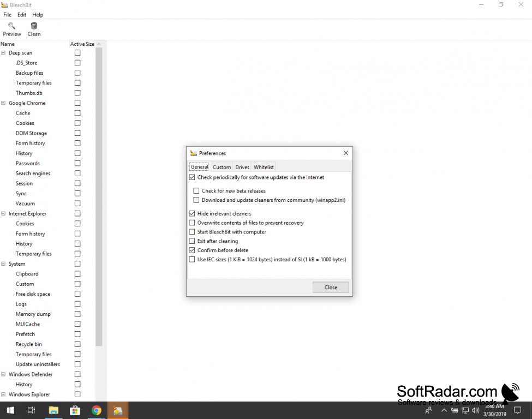Click the Close button in Preferences

pos(331,288)
